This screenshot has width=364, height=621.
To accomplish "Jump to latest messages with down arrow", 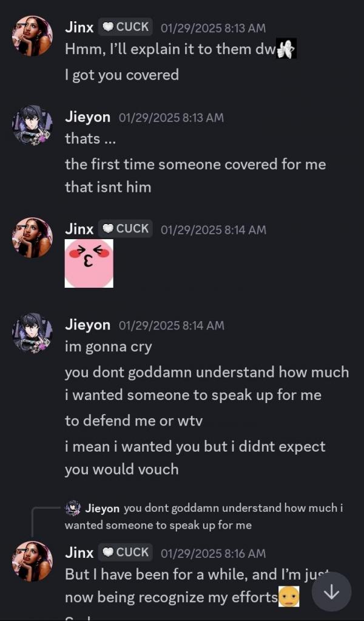I will tap(331, 592).
